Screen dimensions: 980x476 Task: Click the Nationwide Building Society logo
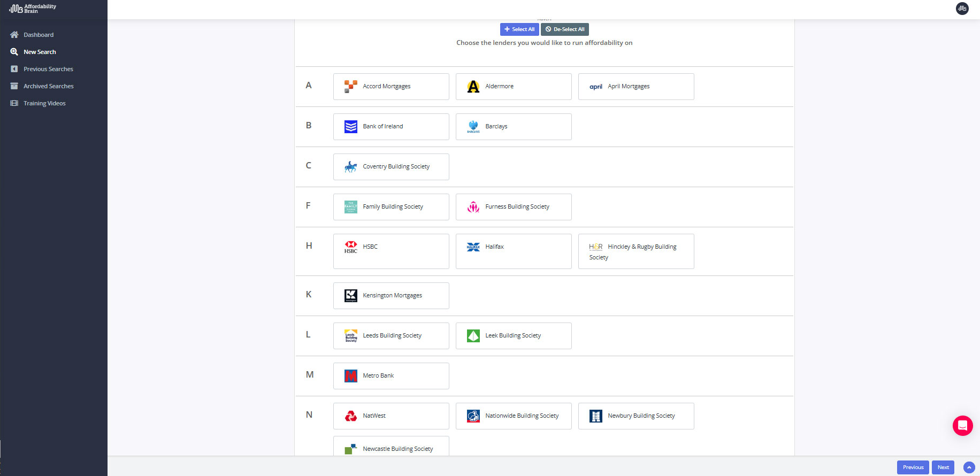(473, 416)
